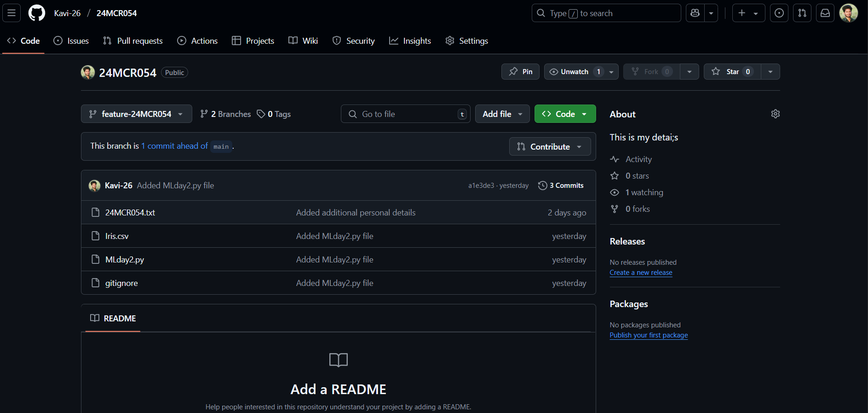
Task: Open the Projects tab
Action: pos(253,41)
